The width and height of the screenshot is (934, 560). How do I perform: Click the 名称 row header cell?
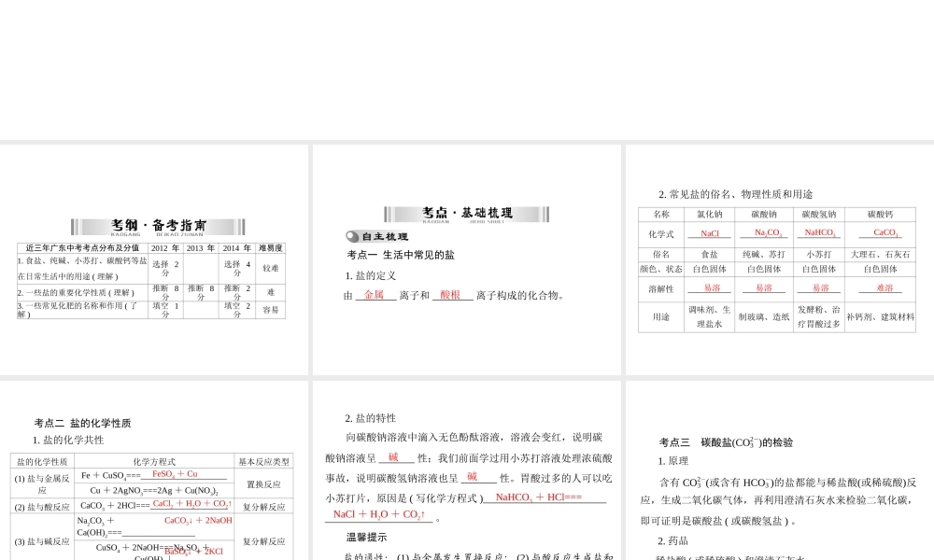point(661,215)
